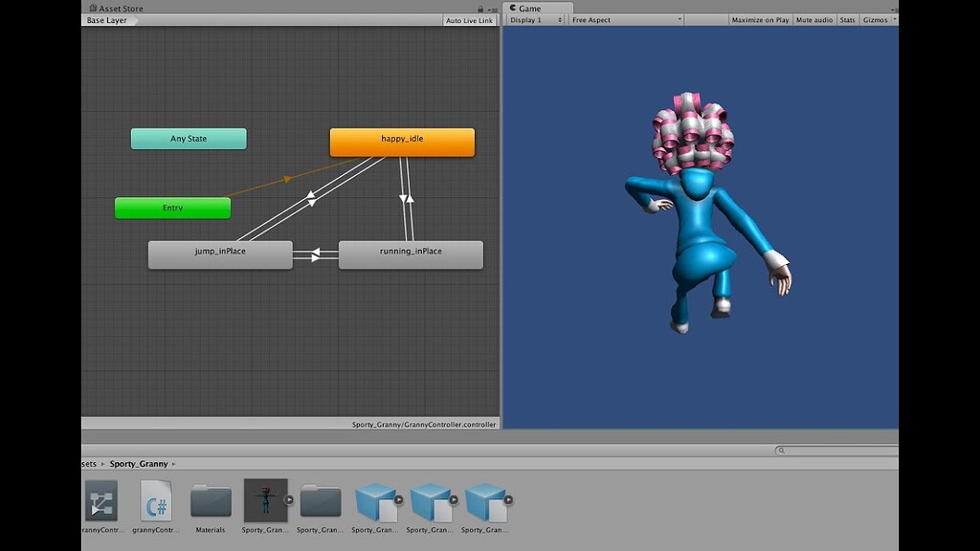This screenshot has height=551, width=980.
Task: Select the Sporty_Granny character model thumbnail
Action: point(265,499)
